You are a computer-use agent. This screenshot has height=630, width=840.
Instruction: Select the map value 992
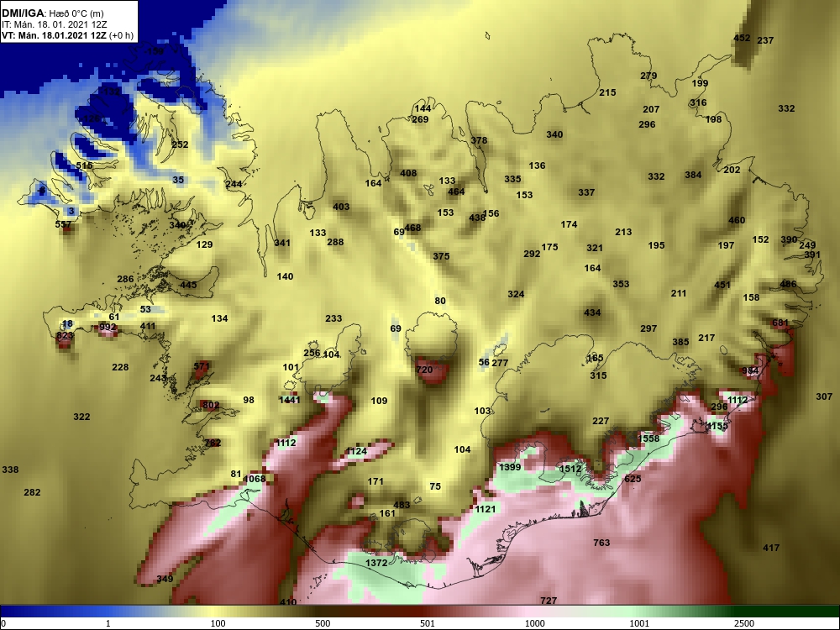pyautogui.click(x=108, y=327)
